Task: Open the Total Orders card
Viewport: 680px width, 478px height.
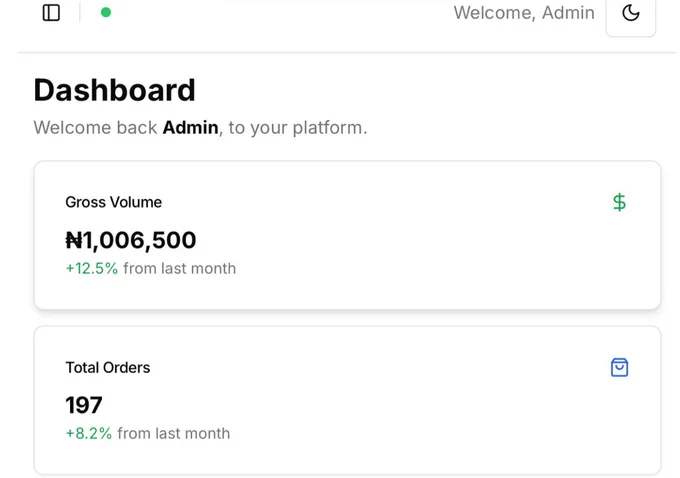Action: point(347,400)
